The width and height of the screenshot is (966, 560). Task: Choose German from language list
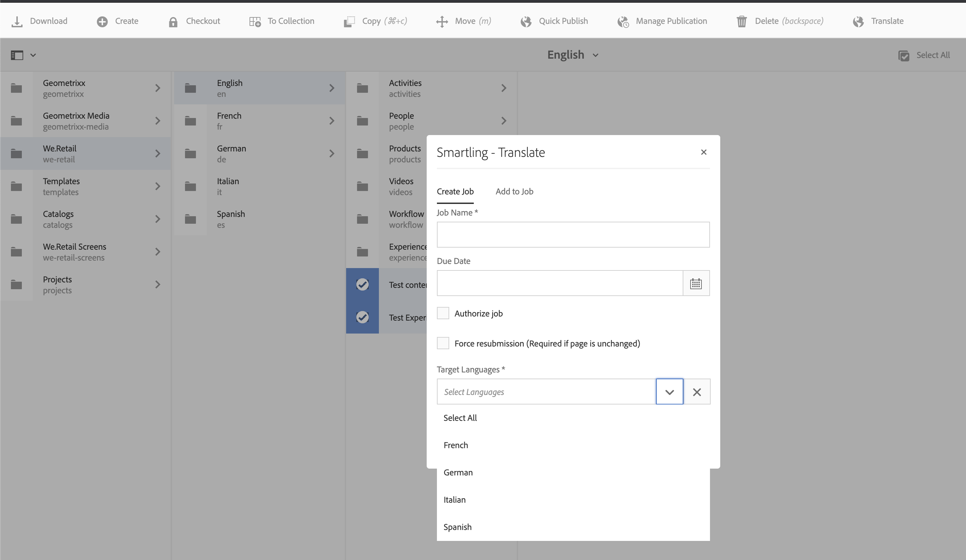click(573, 472)
